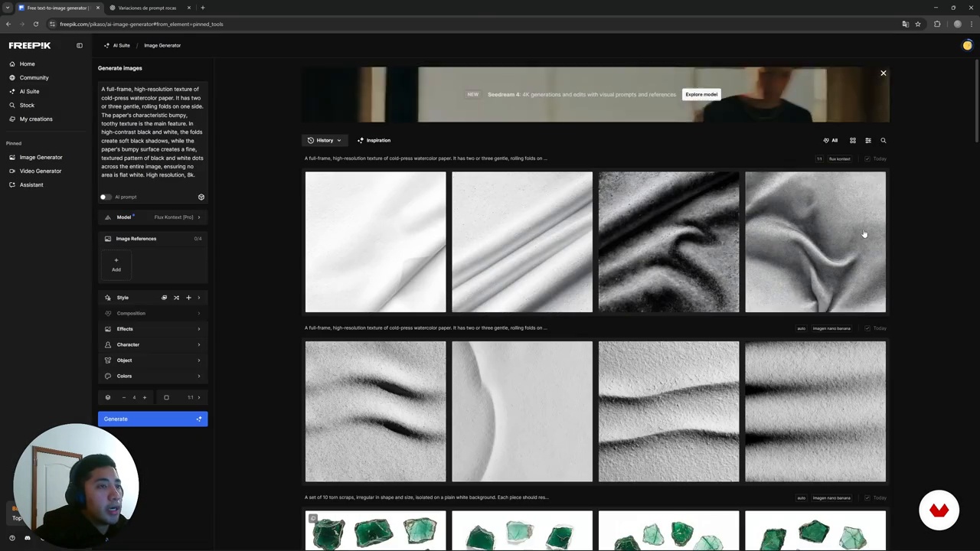Screen dimensions: 980x551
Task: Open the Model selector Flux Kontext Pro
Action: point(152,217)
